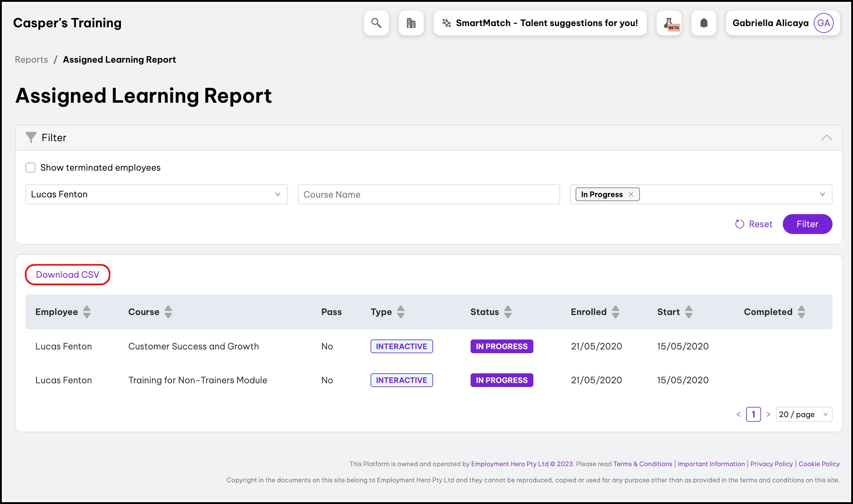Remove the In Progress status tag
This screenshot has height=504, width=853.
631,194
